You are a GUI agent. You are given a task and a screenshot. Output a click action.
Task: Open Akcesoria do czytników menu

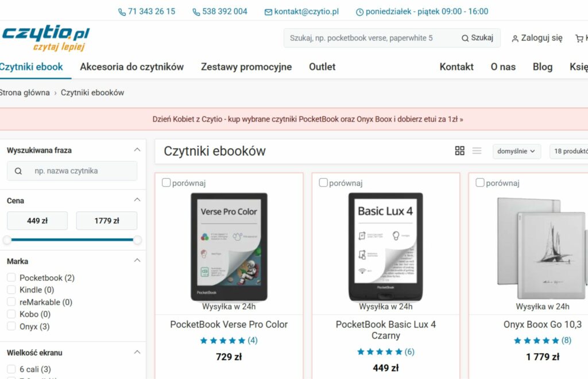(131, 67)
